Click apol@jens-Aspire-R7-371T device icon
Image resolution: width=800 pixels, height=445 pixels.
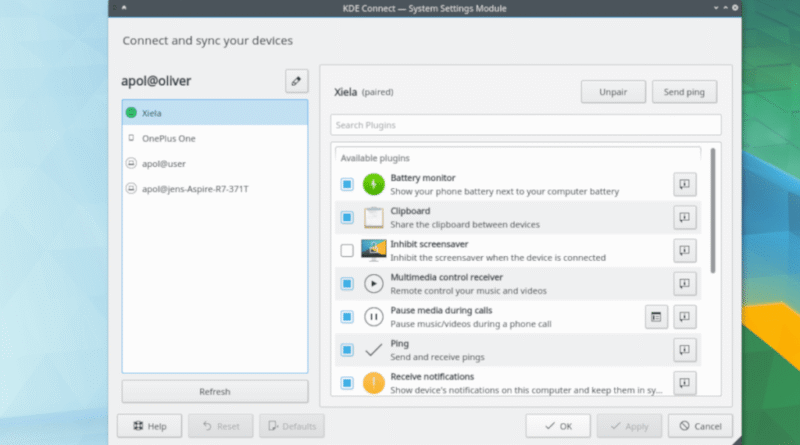click(x=131, y=188)
